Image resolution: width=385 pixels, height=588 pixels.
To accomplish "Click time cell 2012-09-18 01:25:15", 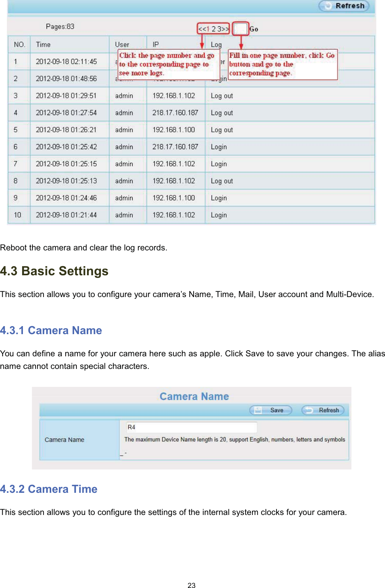I will [x=66, y=164].
